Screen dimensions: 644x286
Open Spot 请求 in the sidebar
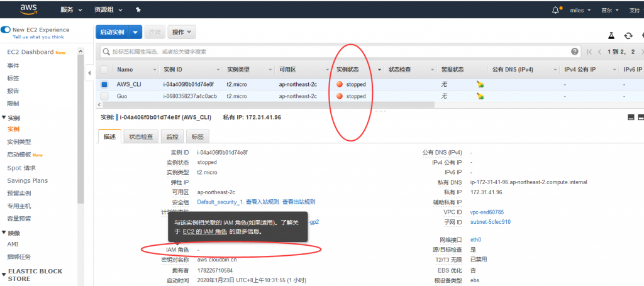pos(21,168)
